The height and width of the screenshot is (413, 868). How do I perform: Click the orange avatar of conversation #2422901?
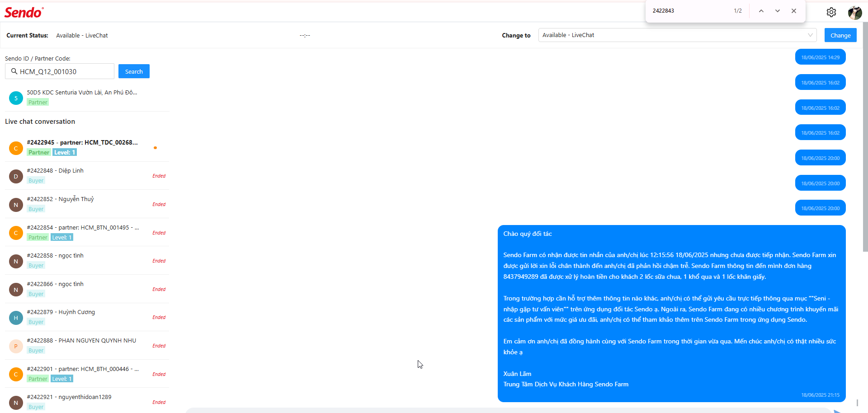[x=16, y=374]
